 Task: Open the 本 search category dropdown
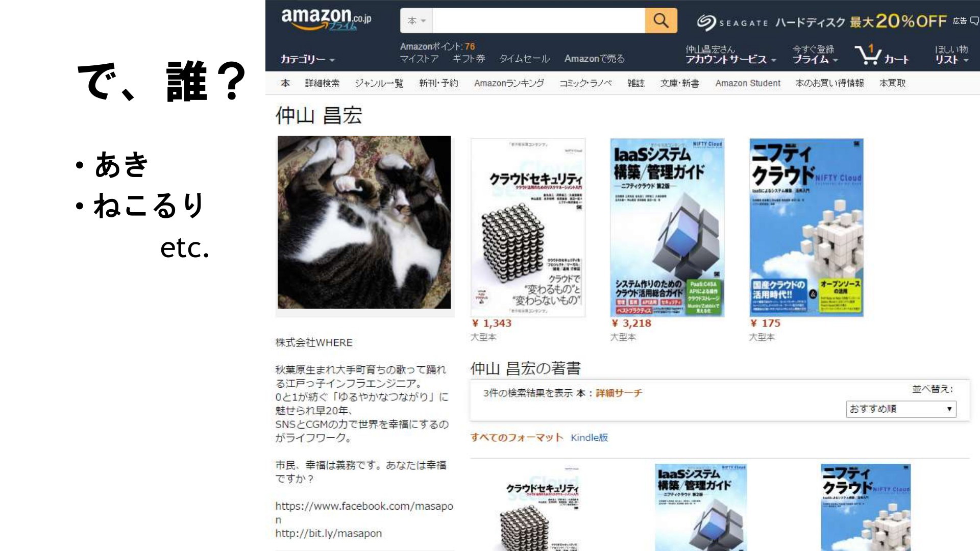pyautogui.click(x=416, y=20)
